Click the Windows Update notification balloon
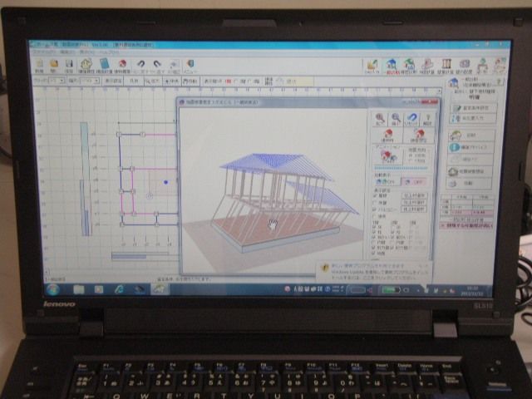532x399 pixels. click(x=374, y=273)
